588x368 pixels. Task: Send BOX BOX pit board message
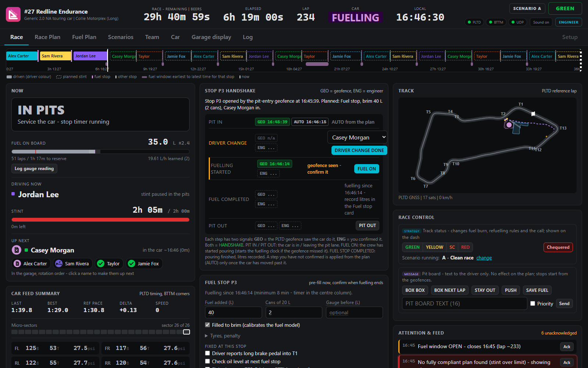coord(415,290)
